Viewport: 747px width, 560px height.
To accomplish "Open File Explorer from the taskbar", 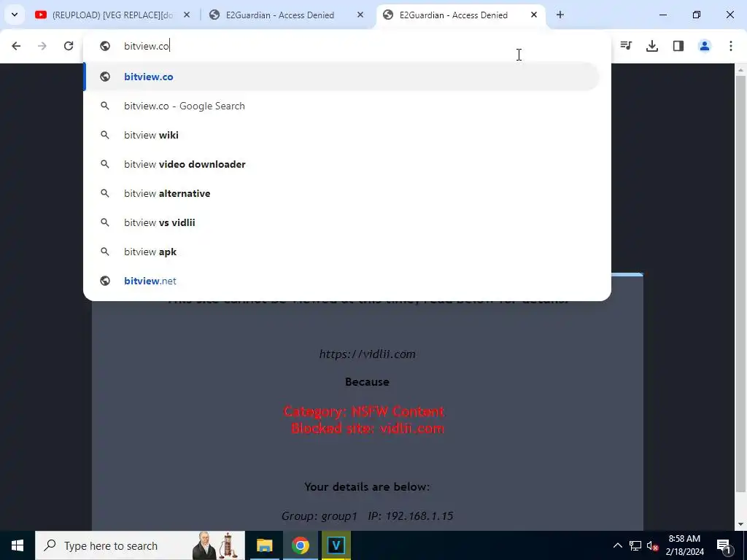I will [x=264, y=545].
